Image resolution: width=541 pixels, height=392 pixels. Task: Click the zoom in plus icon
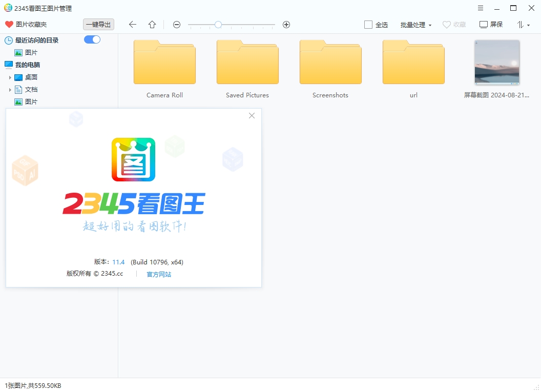point(286,25)
